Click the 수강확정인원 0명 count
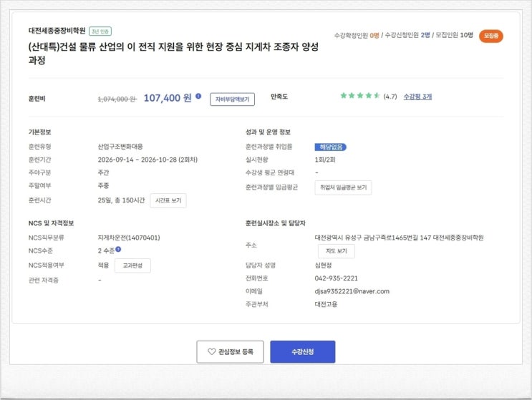 click(357, 35)
